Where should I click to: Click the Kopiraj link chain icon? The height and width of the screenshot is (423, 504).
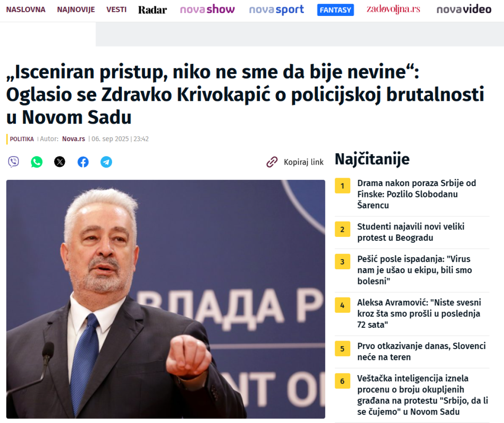click(x=272, y=162)
